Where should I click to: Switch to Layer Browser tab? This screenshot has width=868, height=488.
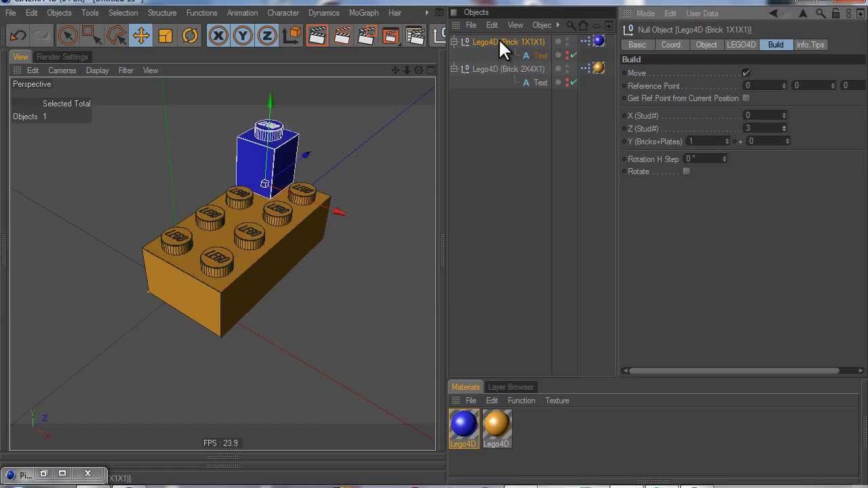[511, 387]
